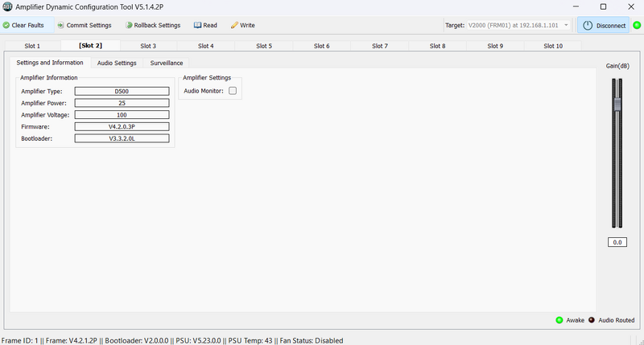Image resolution: width=644 pixels, height=345 pixels.
Task: Click the Amplifier Power field showing 25
Action: pos(122,103)
